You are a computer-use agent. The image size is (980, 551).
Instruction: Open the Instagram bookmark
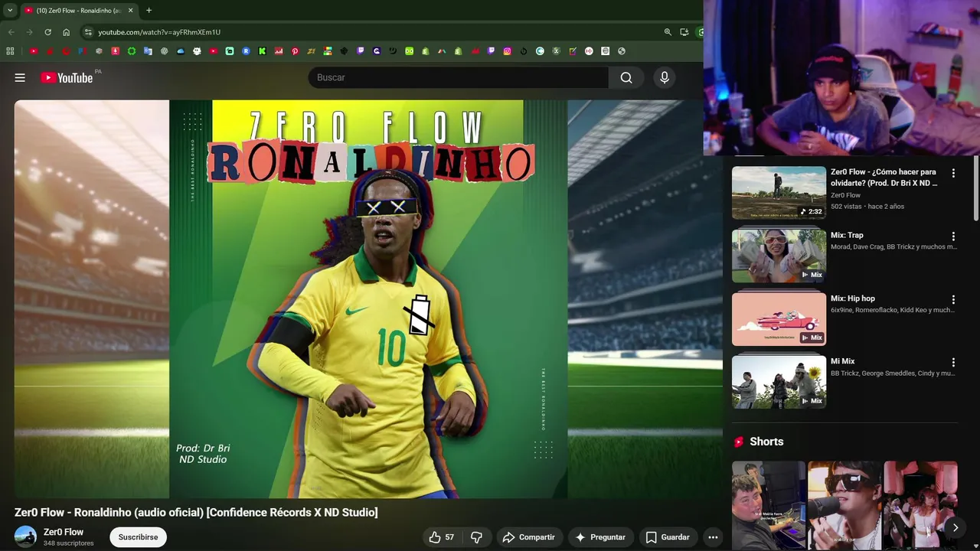507,51
